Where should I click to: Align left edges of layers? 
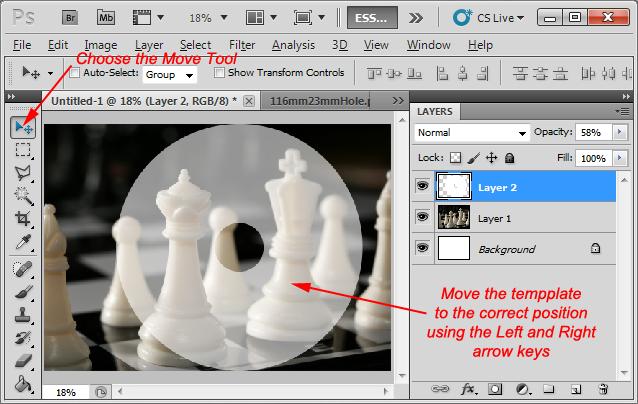point(442,74)
